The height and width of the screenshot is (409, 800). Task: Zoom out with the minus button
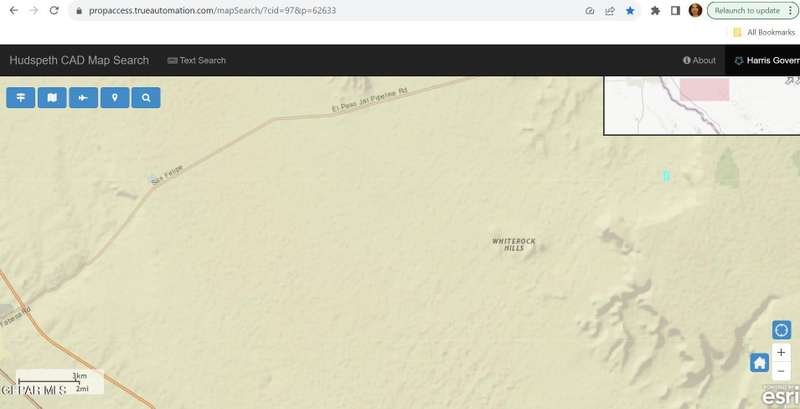click(782, 372)
